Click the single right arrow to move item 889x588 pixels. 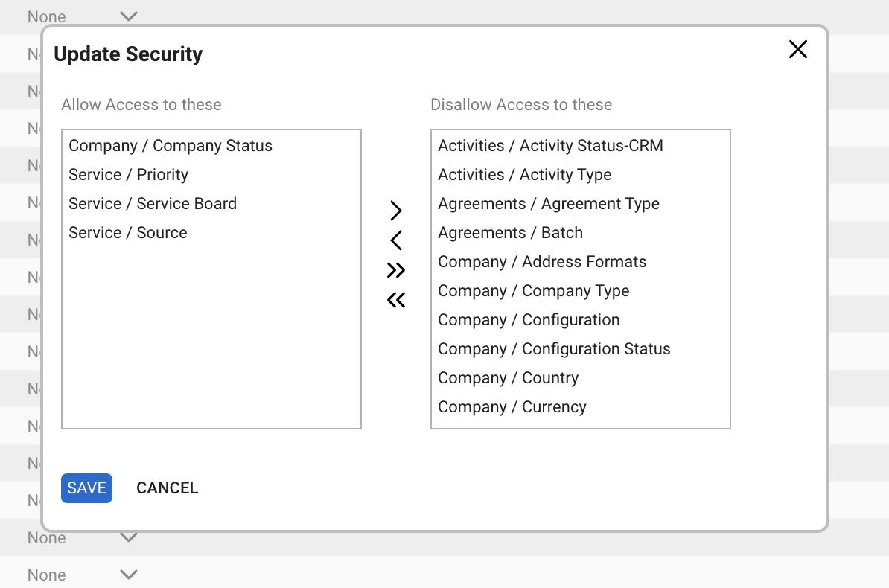click(x=395, y=211)
